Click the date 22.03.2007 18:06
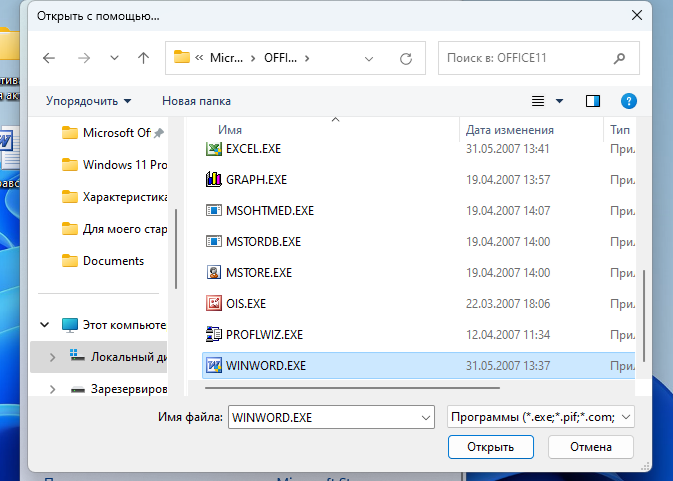Screen dimensions: 673x481 tap(508, 304)
